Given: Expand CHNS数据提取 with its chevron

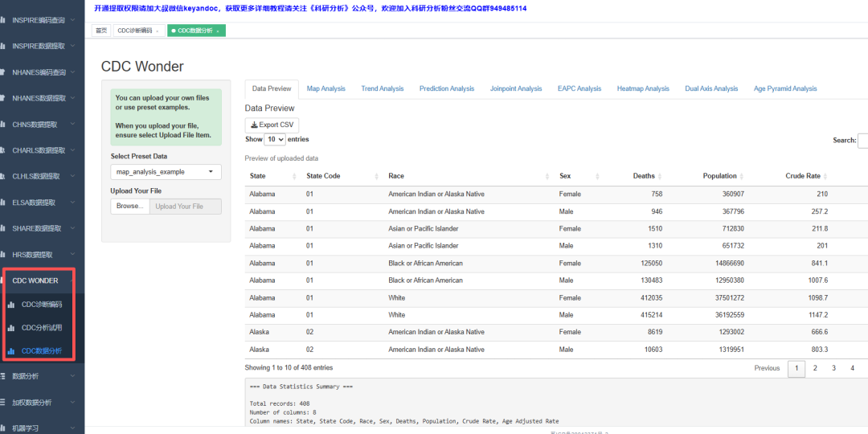Looking at the screenshot, I should coord(72,125).
